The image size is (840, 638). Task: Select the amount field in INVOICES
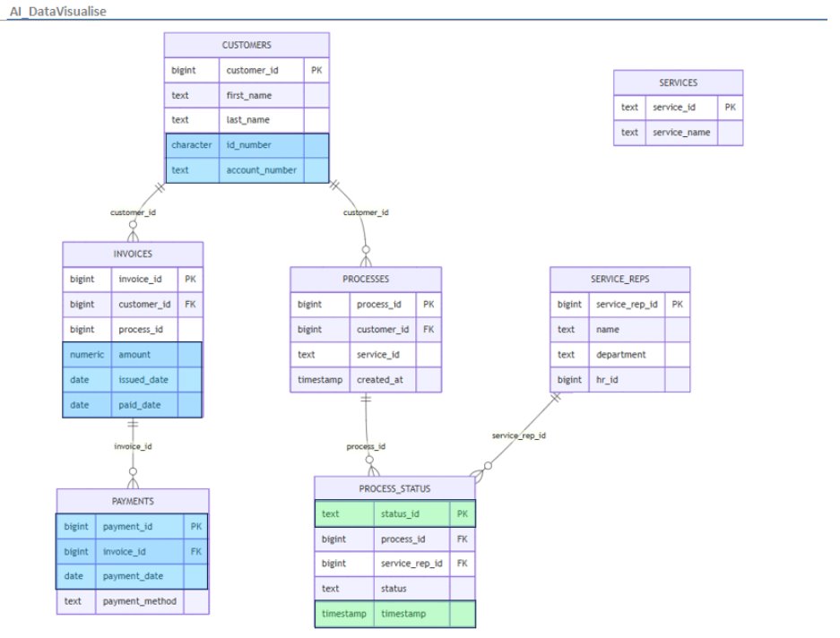click(x=134, y=355)
